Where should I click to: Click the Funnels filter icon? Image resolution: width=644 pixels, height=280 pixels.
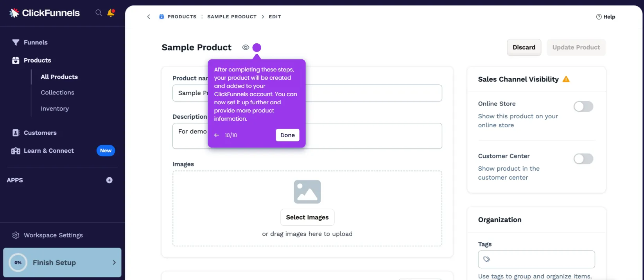click(16, 42)
